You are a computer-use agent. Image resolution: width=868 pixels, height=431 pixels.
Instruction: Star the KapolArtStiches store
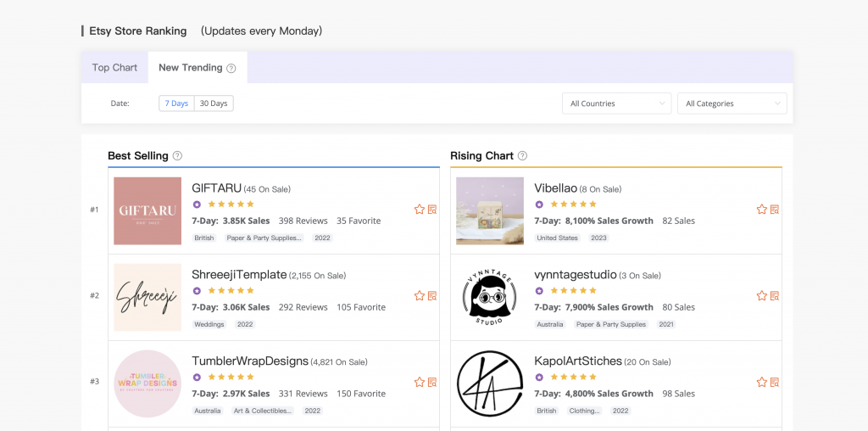[x=761, y=383]
